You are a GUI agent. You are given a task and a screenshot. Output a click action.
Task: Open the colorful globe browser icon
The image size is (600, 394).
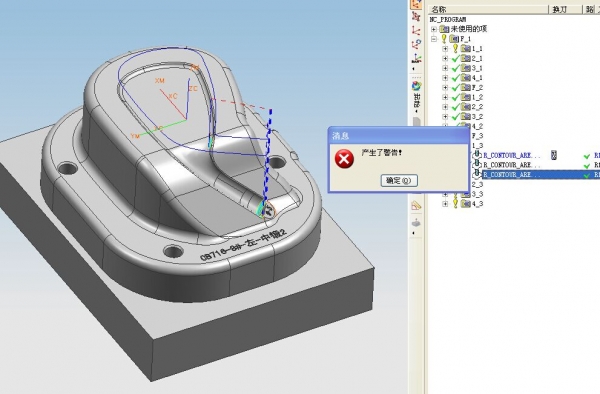click(x=416, y=86)
